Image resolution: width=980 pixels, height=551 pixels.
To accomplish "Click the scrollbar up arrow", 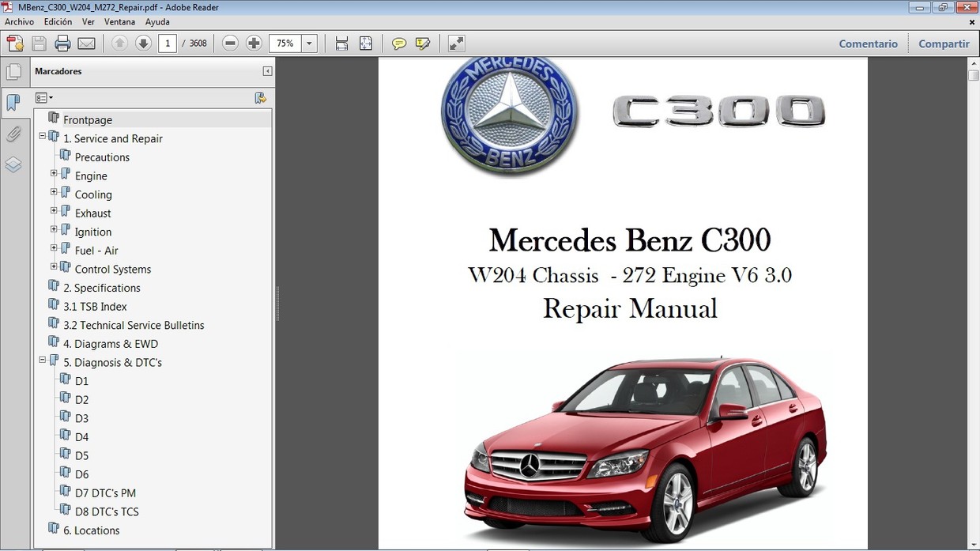I will click(974, 63).
